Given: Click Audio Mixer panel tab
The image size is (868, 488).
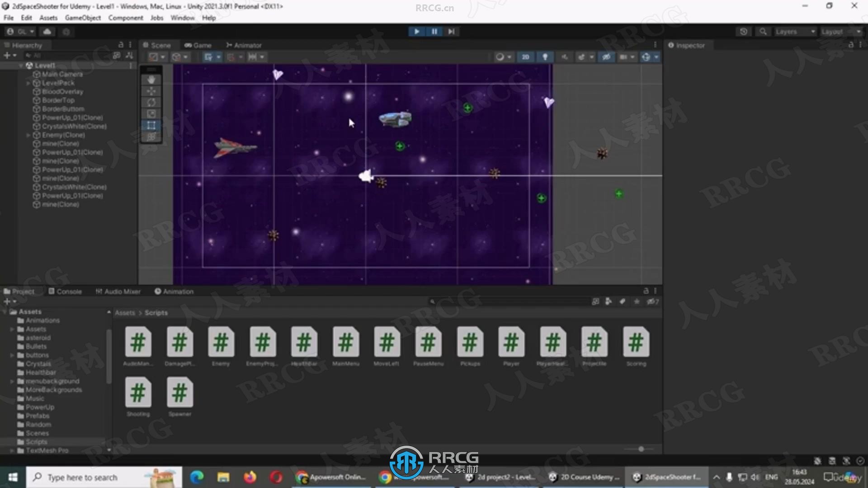Looking at the screenshot, I should [x=118, y=291].
